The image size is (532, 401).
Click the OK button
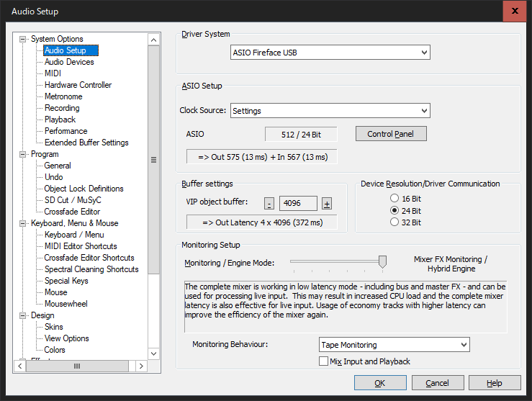point(379,383)
